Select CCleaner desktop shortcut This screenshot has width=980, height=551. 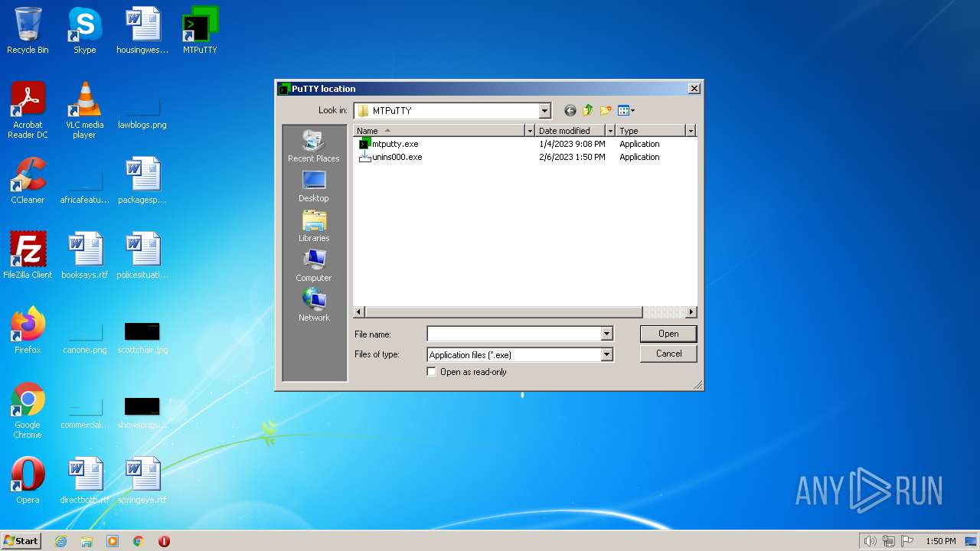click(28, 181)
